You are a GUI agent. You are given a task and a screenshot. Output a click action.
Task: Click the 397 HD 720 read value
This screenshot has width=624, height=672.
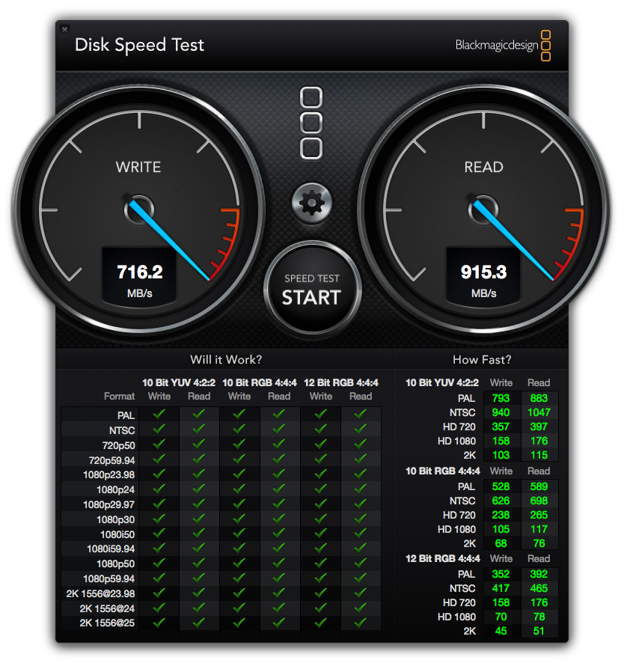pos(539,427)
